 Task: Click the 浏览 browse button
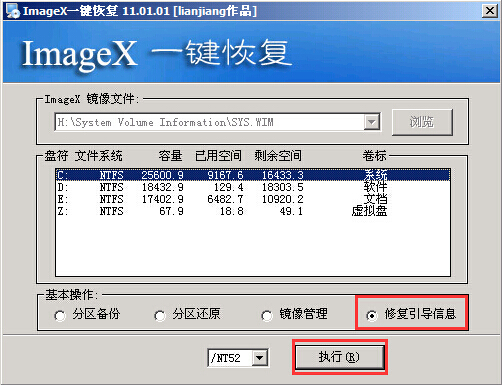pyautogui.click(x=422, y=122)
